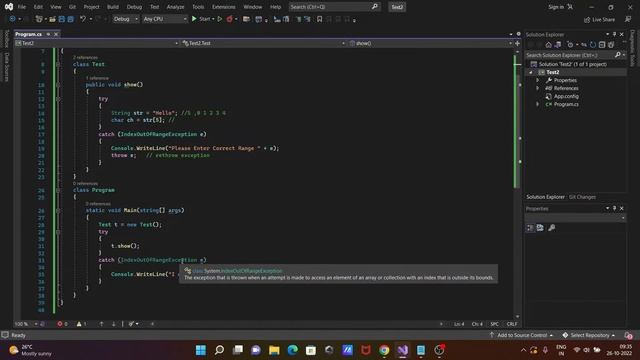Click the red Hot Reload flame icon
The image size is (640, 360).
tap(229, 19)
